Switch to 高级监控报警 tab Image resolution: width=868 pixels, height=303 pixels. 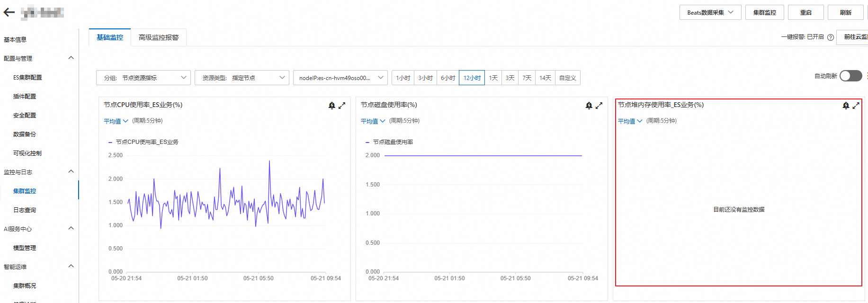[159, 37]
